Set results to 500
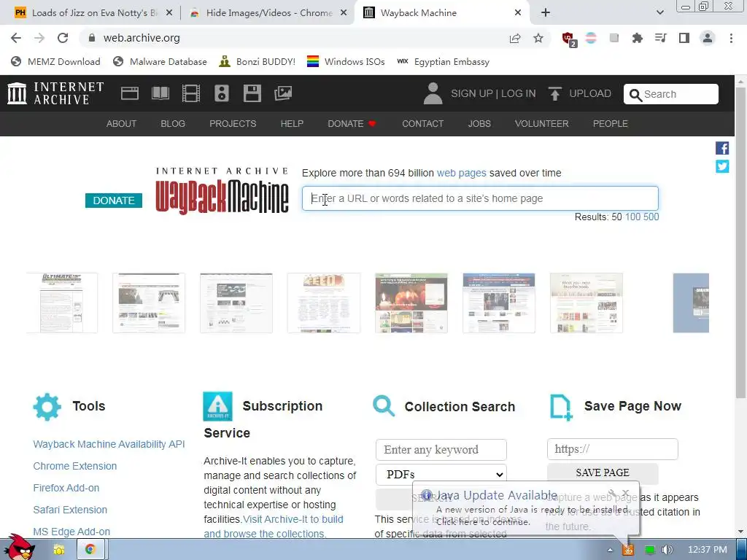Screen dimensions: 747x560 651,217
